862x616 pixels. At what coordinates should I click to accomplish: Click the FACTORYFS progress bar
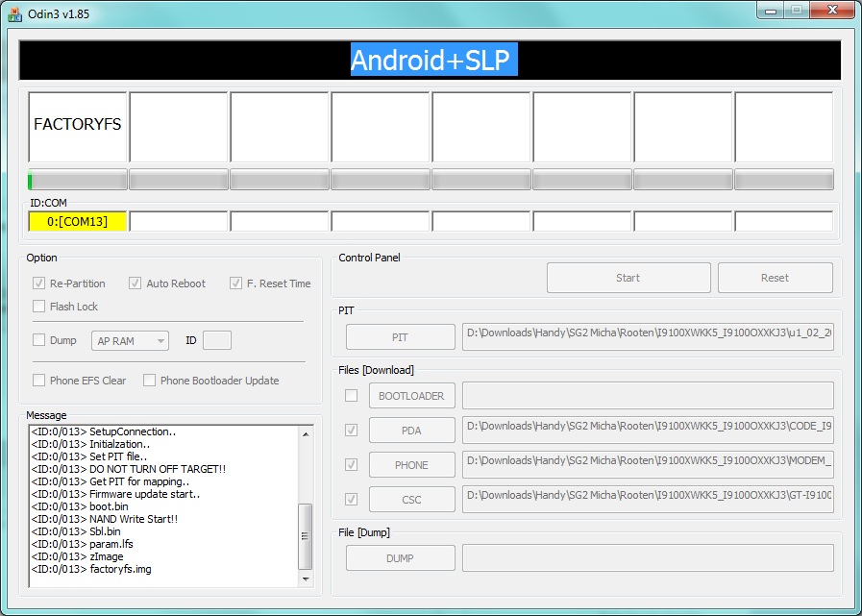click(78, 180)
